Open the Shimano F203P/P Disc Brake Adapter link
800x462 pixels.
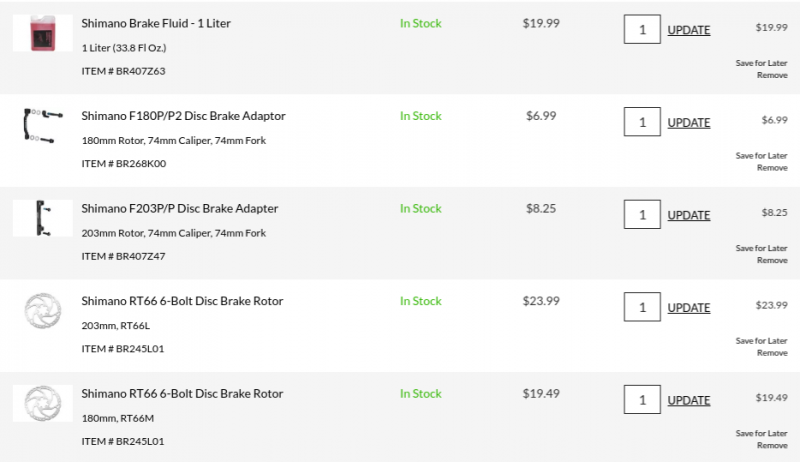click(180, 209)
